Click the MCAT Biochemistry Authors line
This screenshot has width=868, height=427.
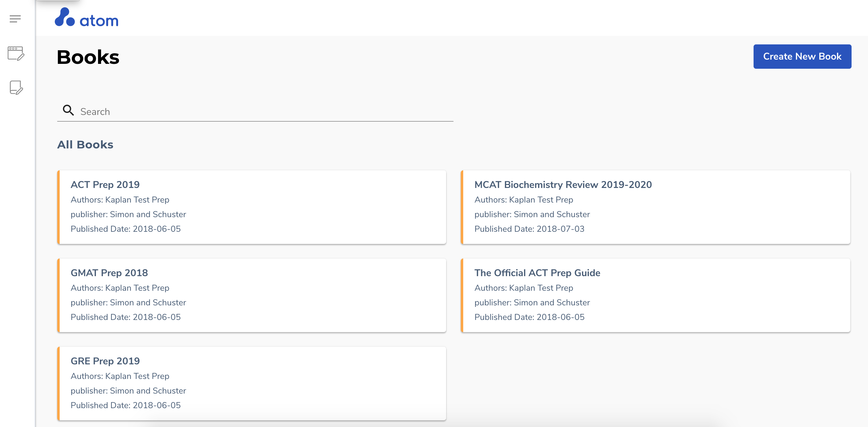(523, 200)
